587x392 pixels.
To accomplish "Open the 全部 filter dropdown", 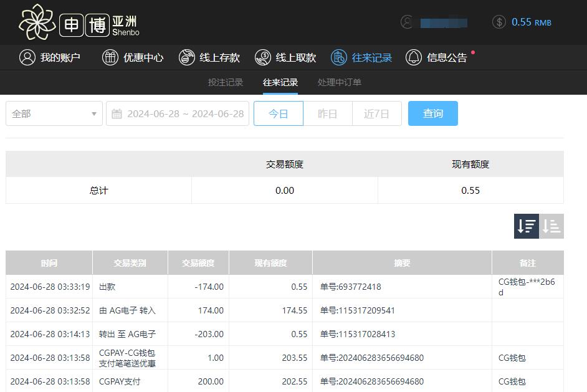I will (54, 113).
